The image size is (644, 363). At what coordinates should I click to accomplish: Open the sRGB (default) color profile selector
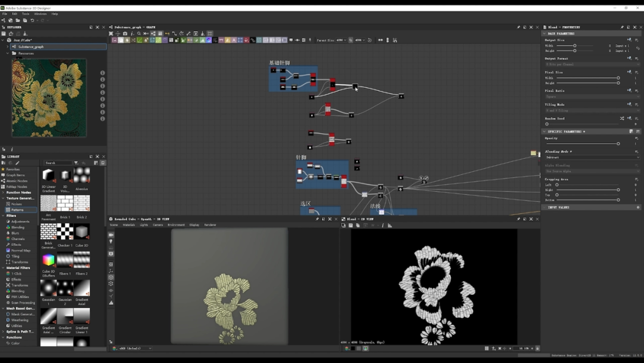click(135, 348)
